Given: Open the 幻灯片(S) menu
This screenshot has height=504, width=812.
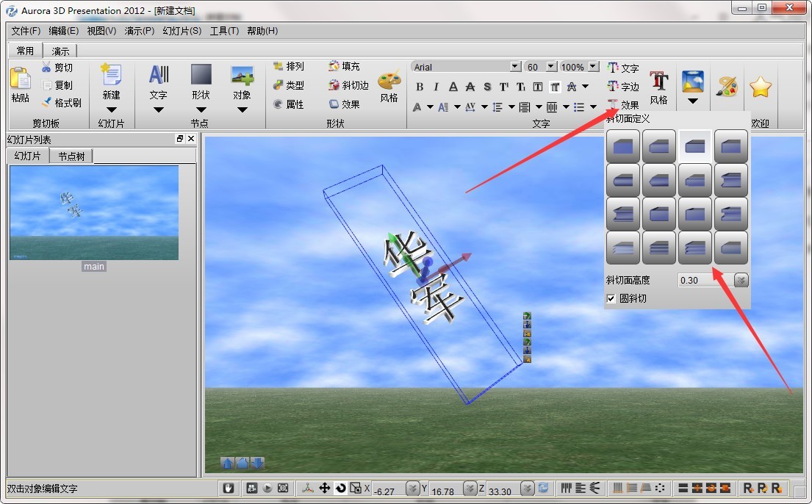Looking at the screenshot, I should pos(182,31).
